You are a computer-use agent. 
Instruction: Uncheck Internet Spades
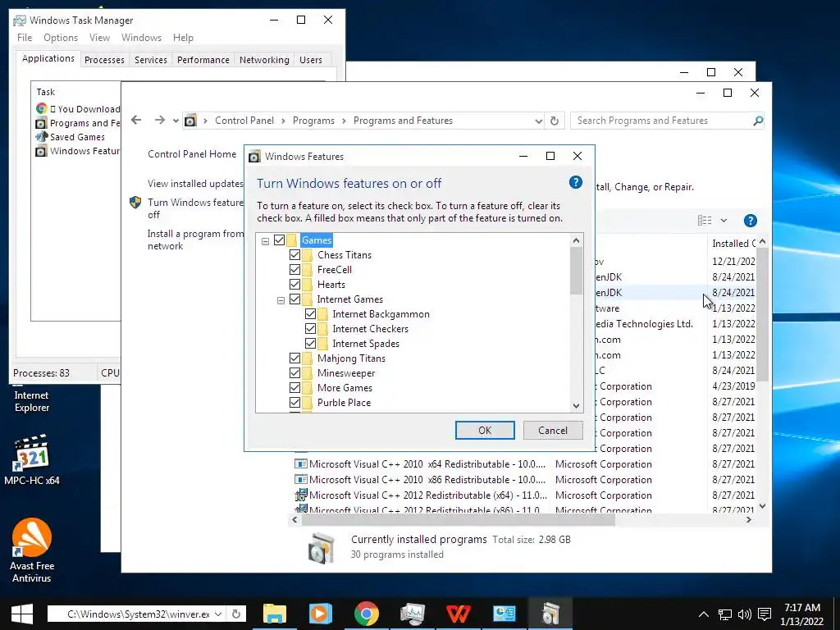(310, 344)
